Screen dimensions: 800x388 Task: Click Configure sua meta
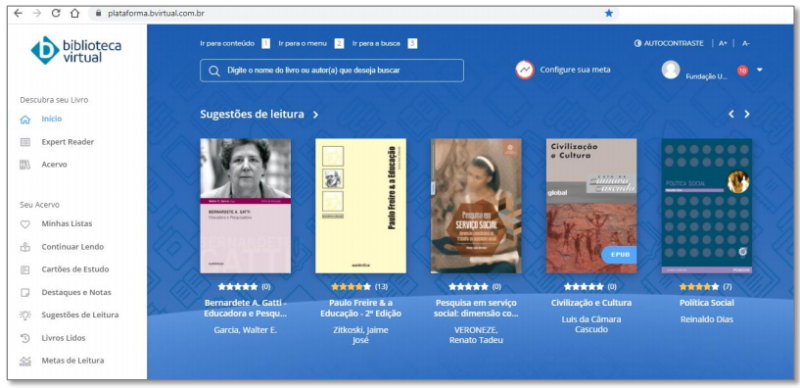click(575, 69)
